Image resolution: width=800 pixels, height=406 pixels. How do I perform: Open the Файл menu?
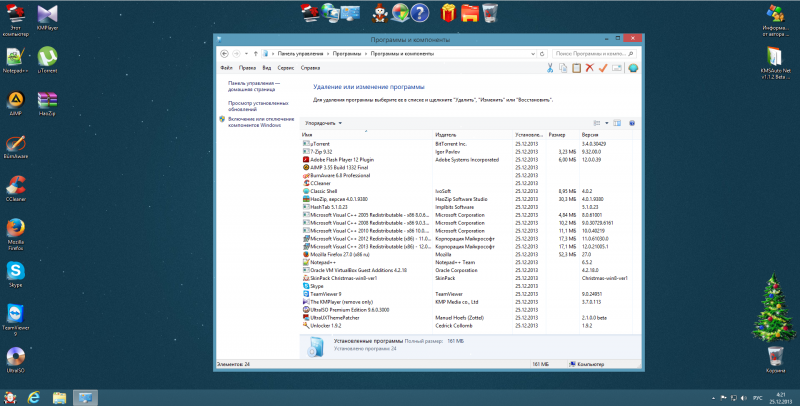coord(226,68)
